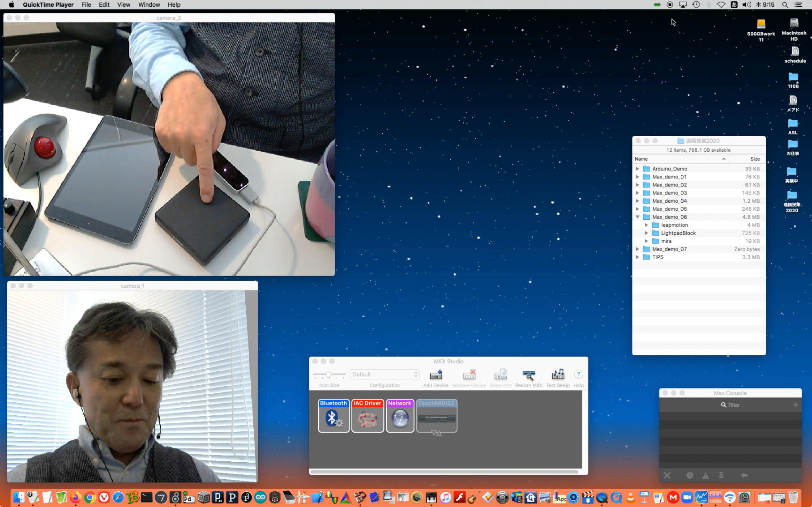Screen dimensions: 812x507
Task: Open Macintosh HD on the desktop
Action: click(794, 30)
